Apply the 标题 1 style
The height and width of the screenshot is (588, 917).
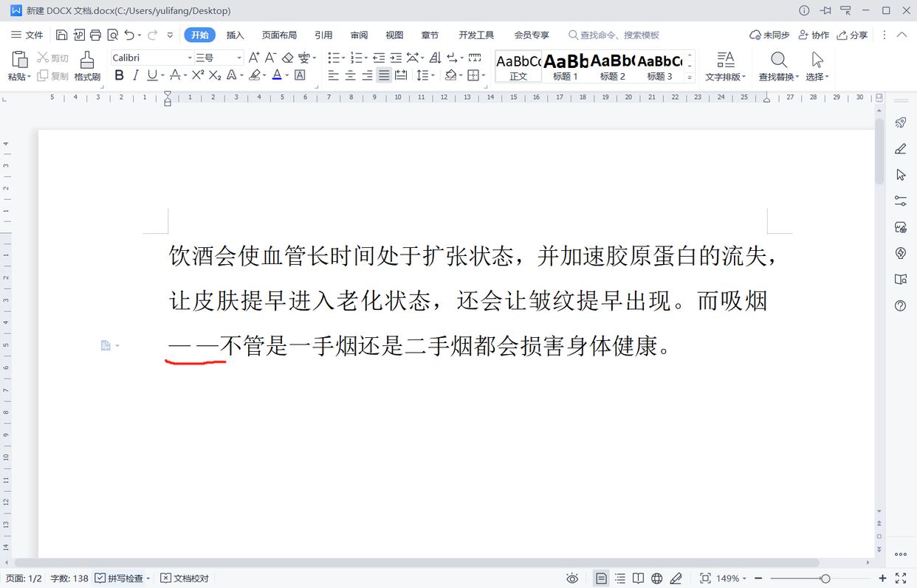click(566, 66)
